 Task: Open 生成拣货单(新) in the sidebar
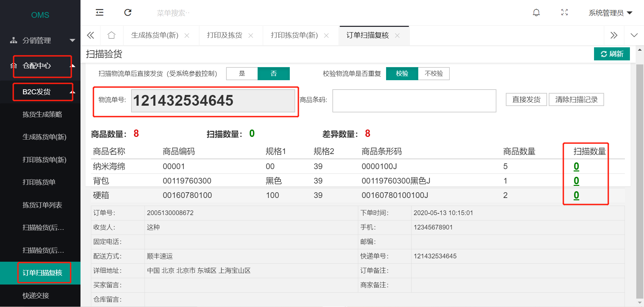(44, 137)
